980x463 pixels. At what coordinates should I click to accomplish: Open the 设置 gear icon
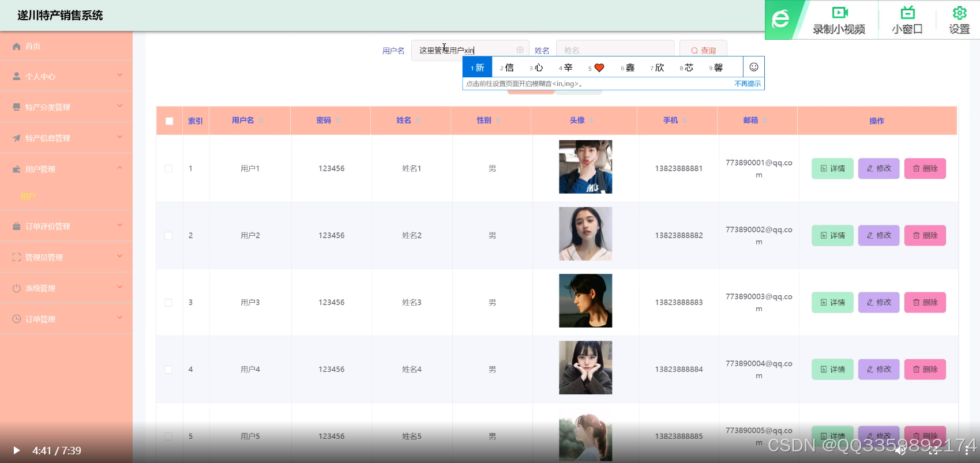(960, 13)
